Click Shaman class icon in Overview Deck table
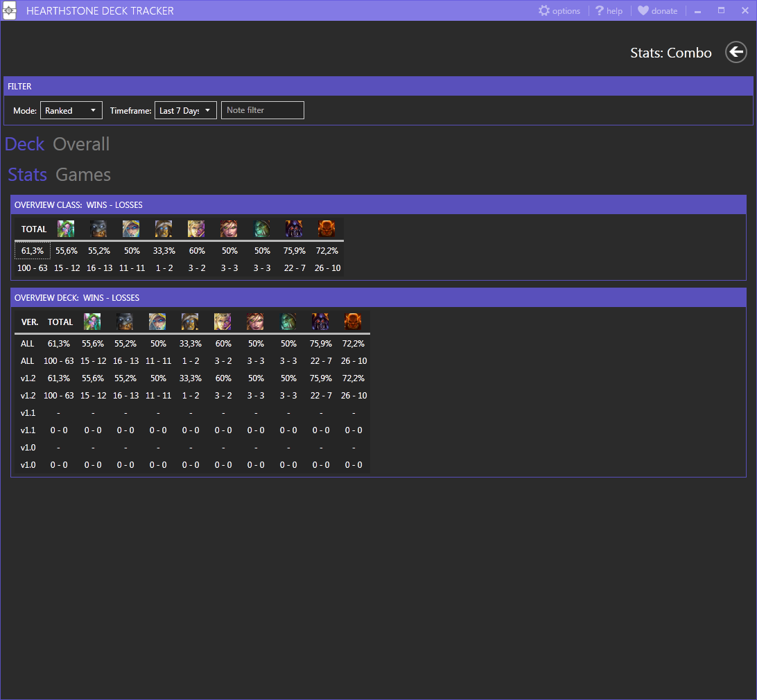757x700 pixels. (x=288, y=322)
